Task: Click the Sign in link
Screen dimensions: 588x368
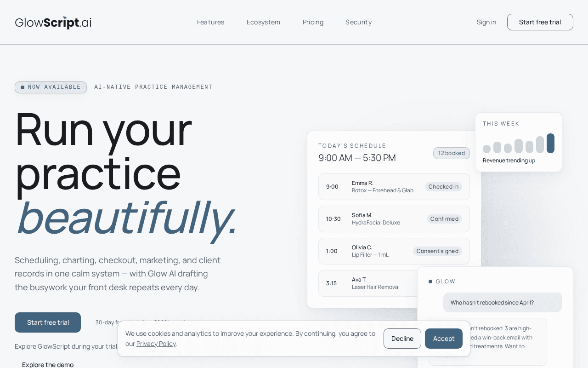Action: pyautogui.click(x=486, y=22)
